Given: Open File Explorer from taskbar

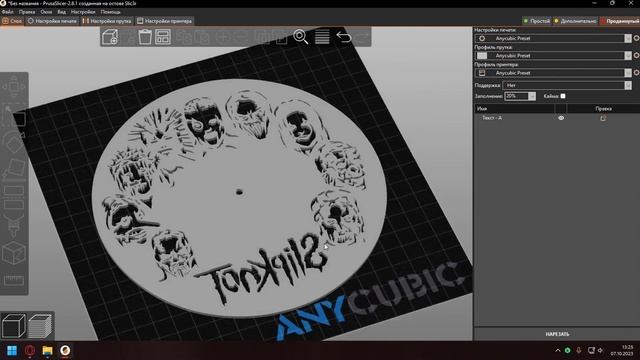Looking at the screenshot, I should tap(47, 350).
